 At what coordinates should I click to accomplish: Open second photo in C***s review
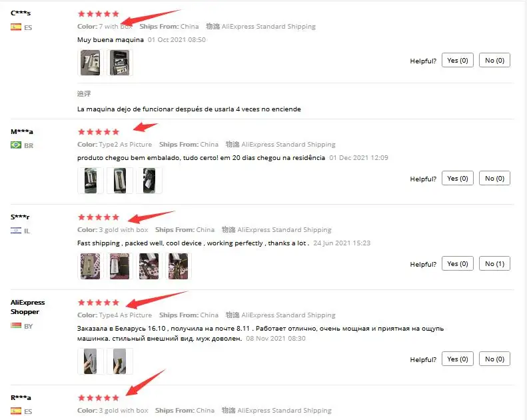(x=120, y=63)
